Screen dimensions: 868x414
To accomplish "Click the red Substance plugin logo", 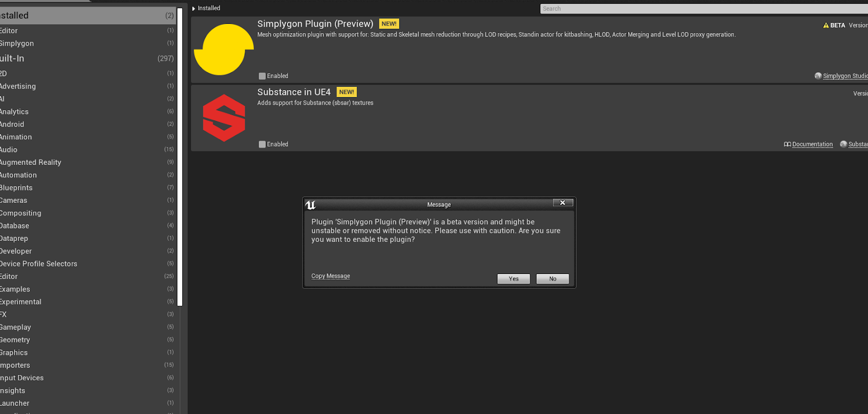I will (x=224, y=118).
